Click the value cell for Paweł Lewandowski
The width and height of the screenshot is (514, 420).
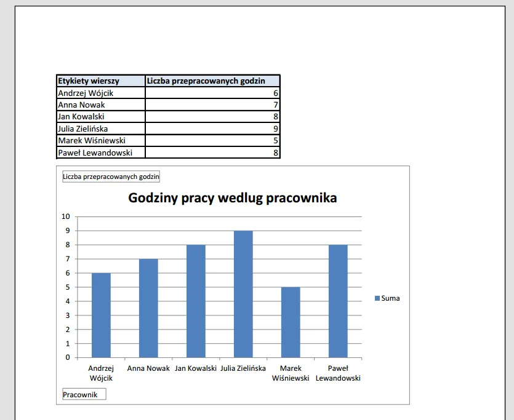coord(212,153)
